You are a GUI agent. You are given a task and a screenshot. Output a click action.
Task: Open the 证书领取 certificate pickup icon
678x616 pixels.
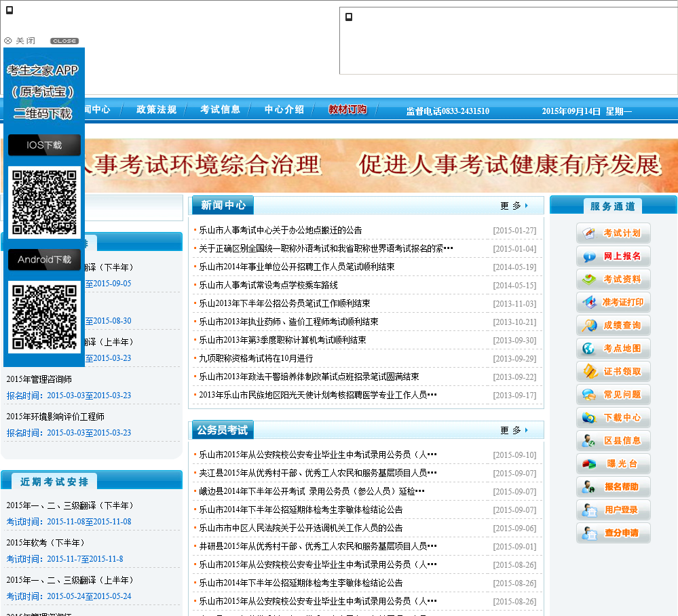click(613, 372)
